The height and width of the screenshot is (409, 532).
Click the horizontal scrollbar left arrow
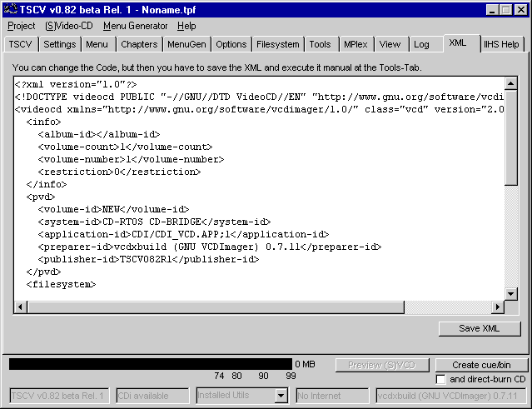tap(20, 307)
